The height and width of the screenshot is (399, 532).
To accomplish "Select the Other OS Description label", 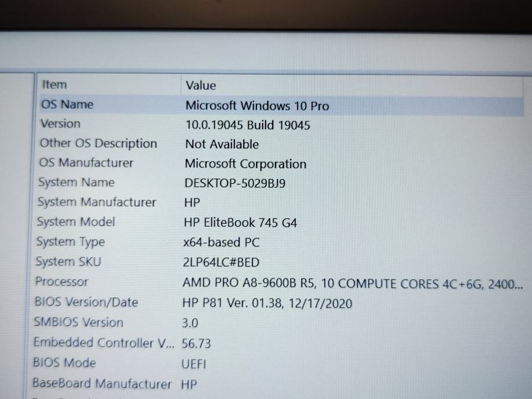I will point(98,143).
